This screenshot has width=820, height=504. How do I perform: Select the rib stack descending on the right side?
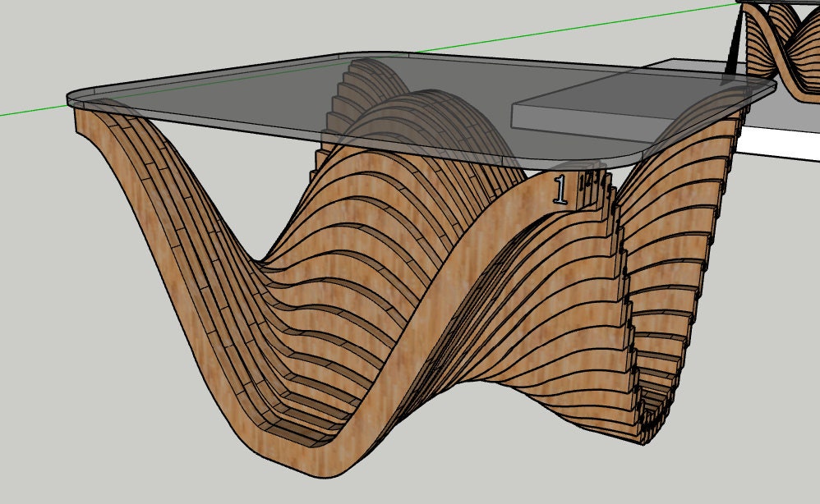[682, 287]
